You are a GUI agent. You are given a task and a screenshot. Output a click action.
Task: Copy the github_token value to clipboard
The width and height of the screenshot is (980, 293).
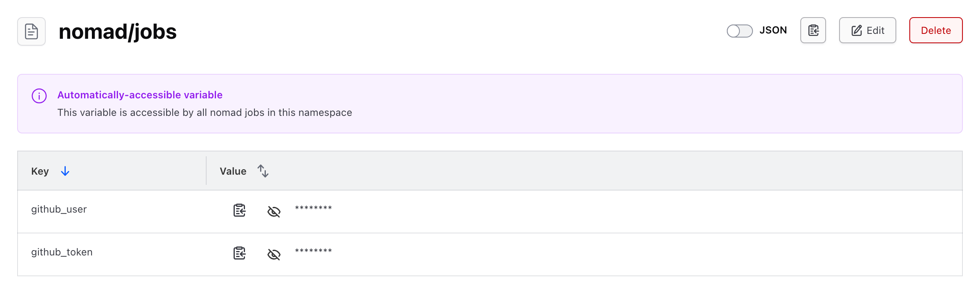pos(239,253)
